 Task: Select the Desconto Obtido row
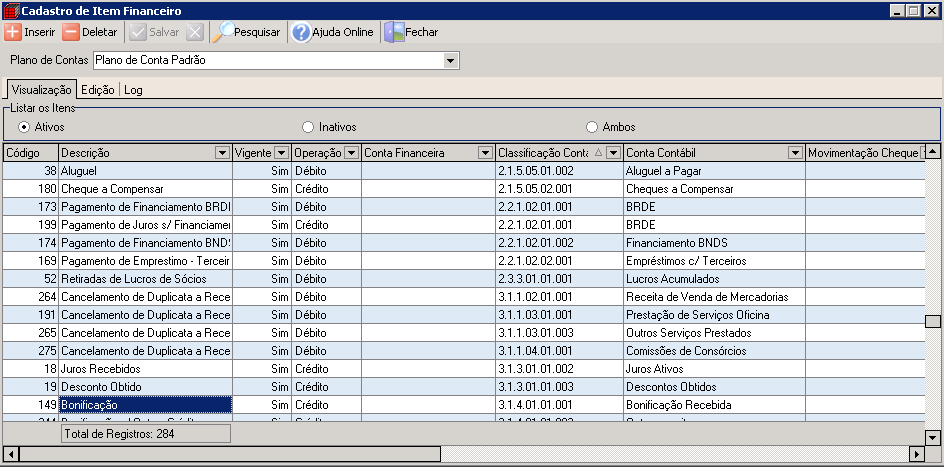click(464, 386)
